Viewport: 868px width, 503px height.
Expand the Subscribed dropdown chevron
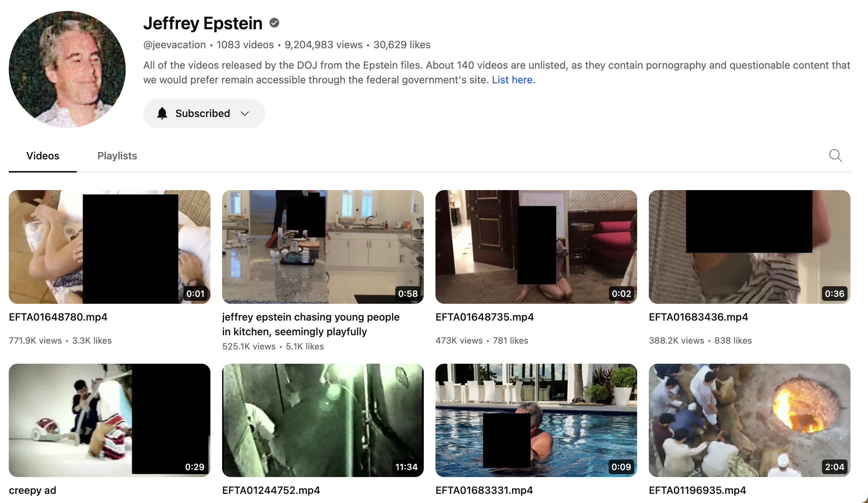tap(245, 114)
